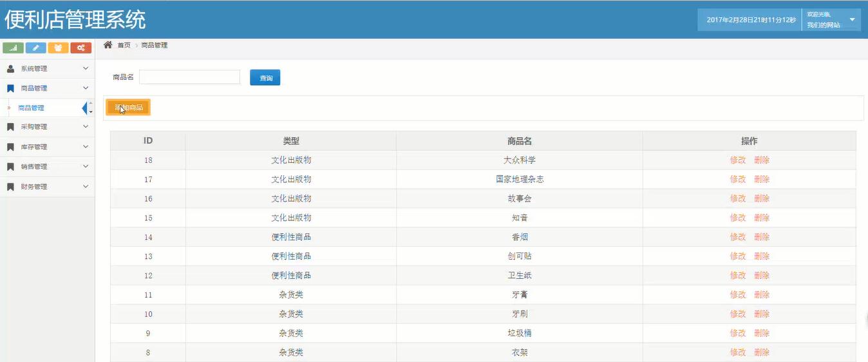Click the bookmark icon beside 采购管理
The image size is (868, 362).
[x=10, y=127]
